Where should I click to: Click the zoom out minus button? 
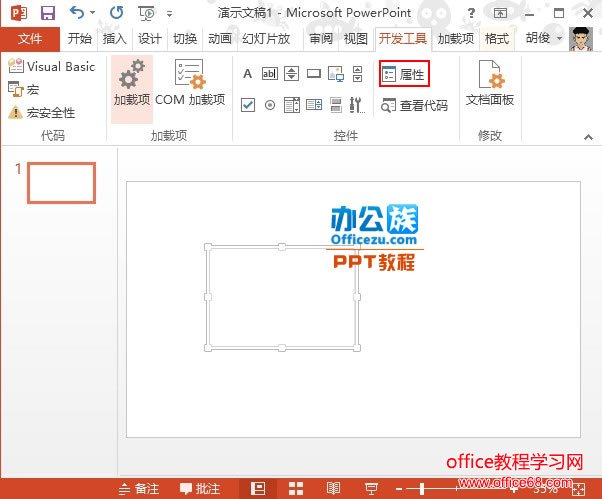click(x=399, y=489)
